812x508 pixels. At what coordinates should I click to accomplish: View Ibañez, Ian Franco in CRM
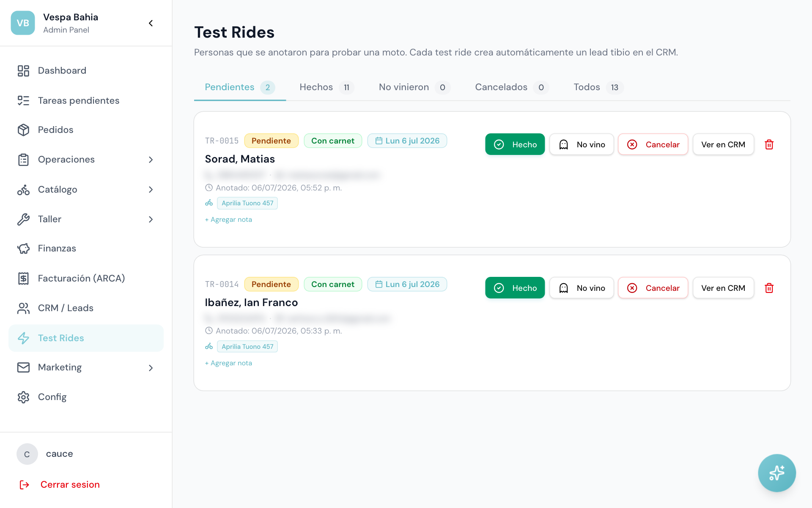click(x=723, y=288)
